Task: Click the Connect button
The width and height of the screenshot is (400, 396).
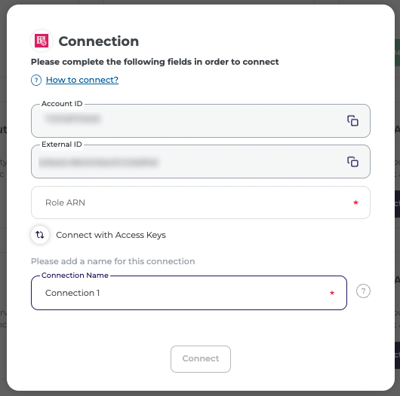Action: click(x=201, y=359)
